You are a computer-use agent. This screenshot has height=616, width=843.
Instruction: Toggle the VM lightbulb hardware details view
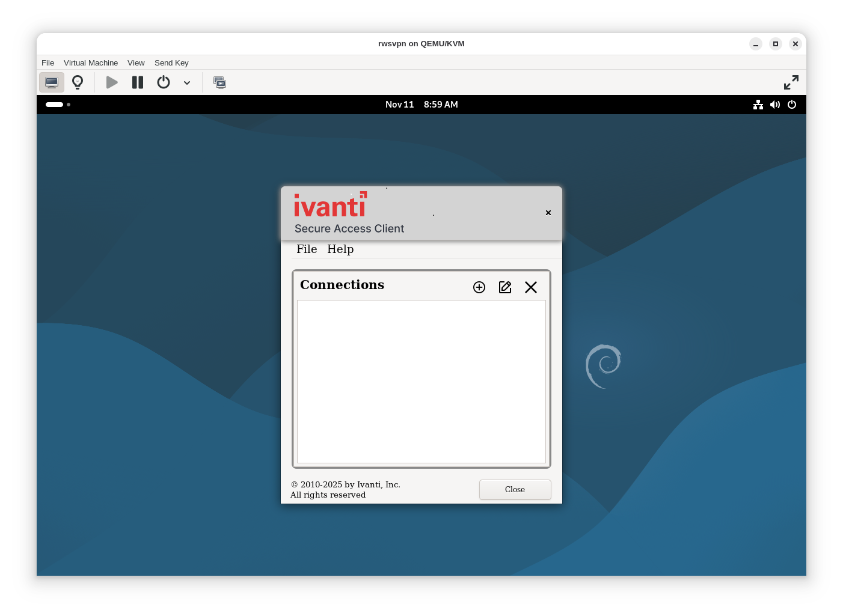tap(78, 82)
